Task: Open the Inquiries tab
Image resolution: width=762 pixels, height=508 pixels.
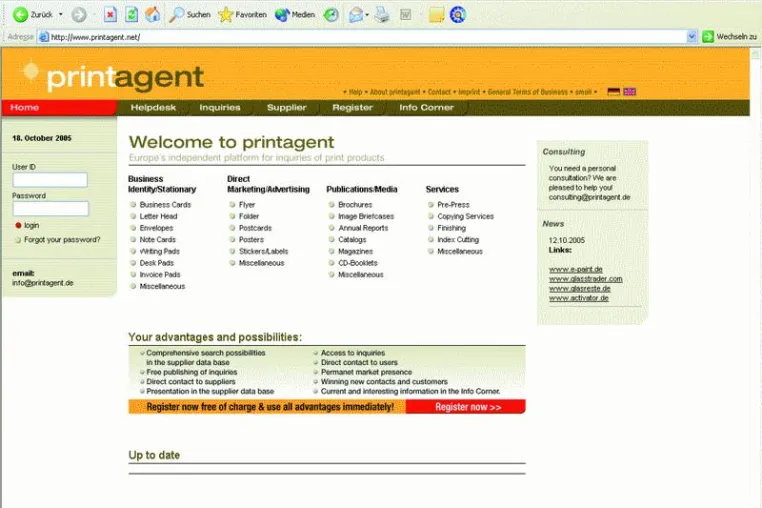Action: click(220, 107)
